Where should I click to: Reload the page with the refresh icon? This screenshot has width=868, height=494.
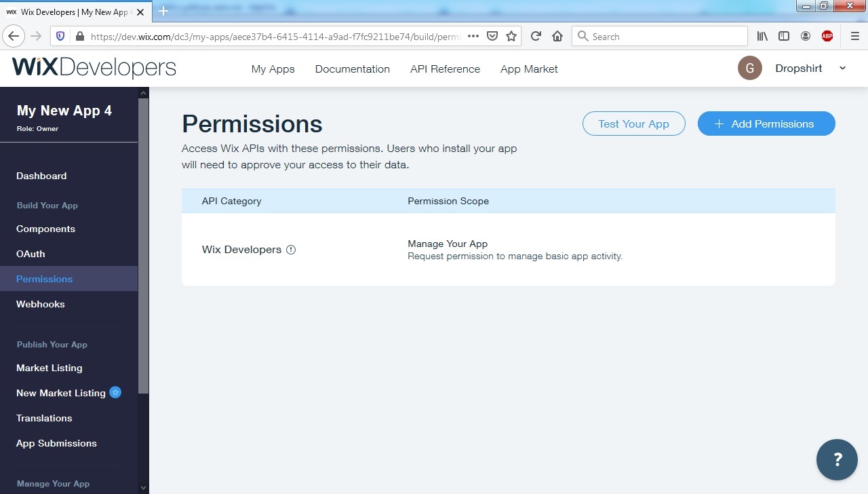click(536, 36)
